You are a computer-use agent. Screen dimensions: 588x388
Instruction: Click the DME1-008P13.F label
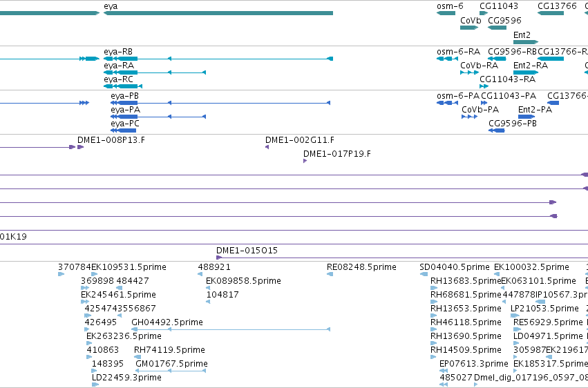[x=111, y=140]
